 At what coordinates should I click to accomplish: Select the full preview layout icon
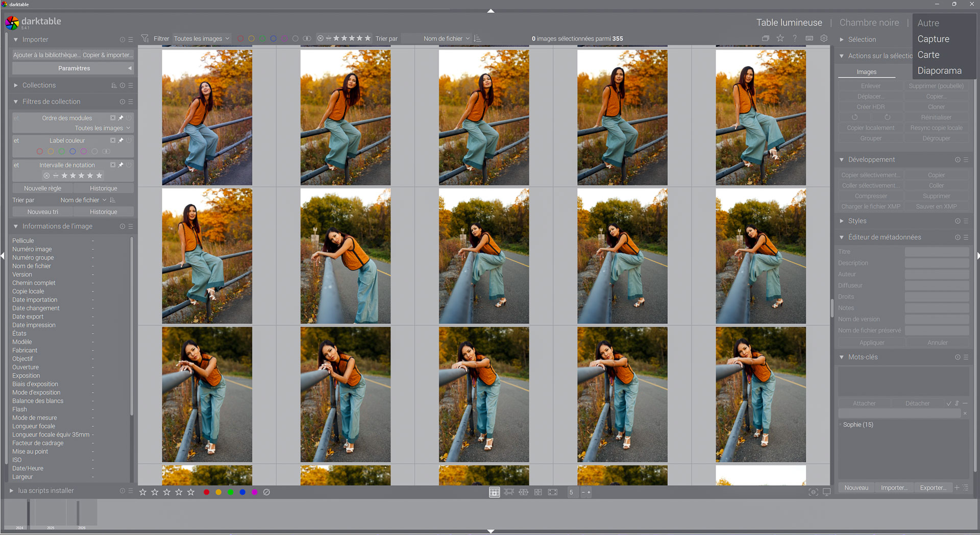pyautogui.click(x=553, y=492)
